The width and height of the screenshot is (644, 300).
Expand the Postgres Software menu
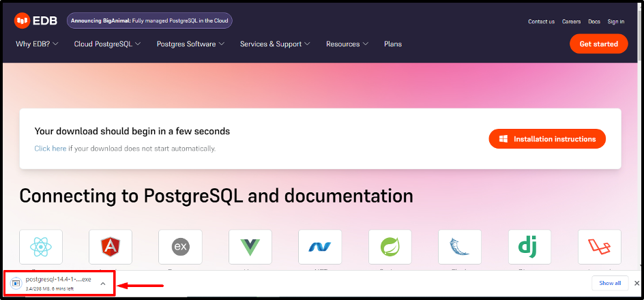point(190,44)
